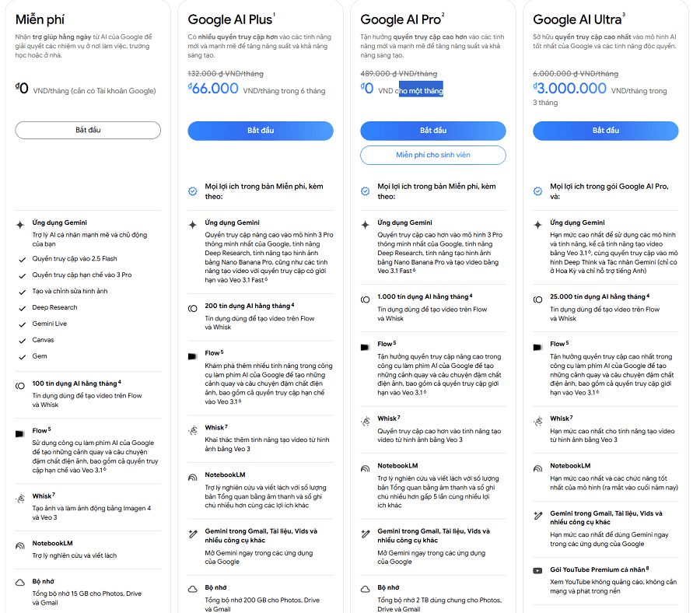Screen dimensions: 700x613
Task: Click NotebookLM icon in Google AI Plus column
Action: (x=192, y=478)
